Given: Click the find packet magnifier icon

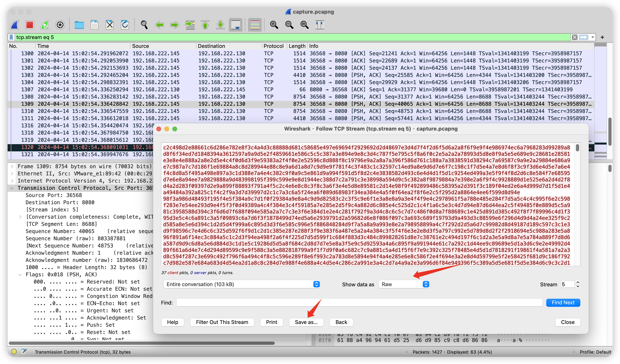Looking at the screenshot, I should [144, 25].
